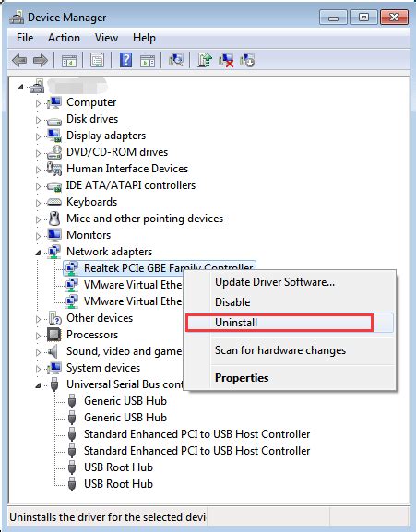The image size is (416, 532).
Task: Open the Action menu
Action: point(65,38)
